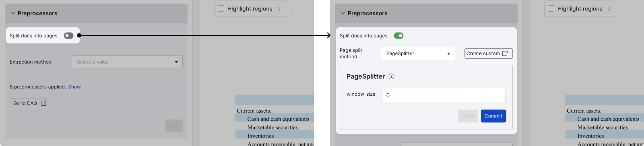Expand right Highlight regions chevron arrow
This screenshot has width=644, height=146.
[609, 8]
